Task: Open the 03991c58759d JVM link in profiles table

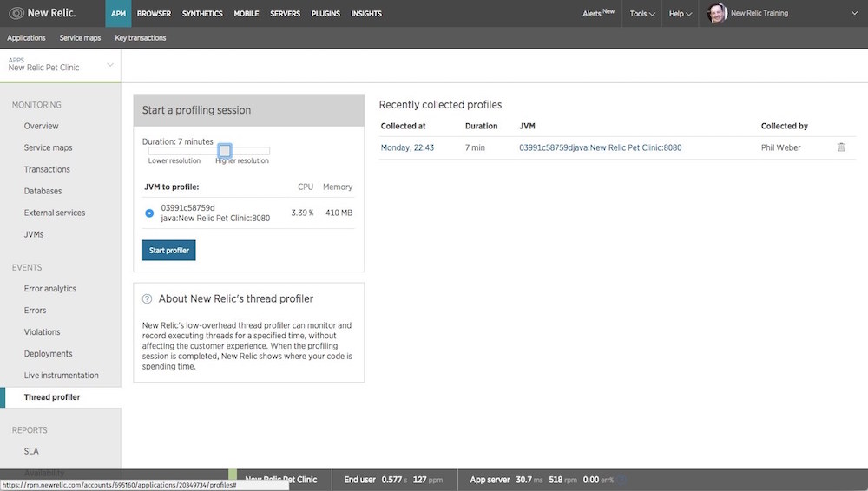Action: 600,147
